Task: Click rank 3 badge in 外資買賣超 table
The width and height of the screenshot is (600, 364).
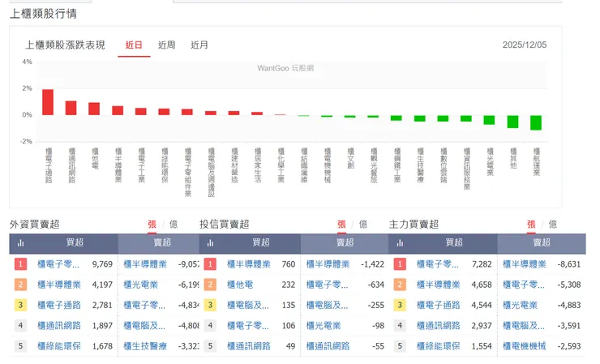Action: [20, 305]
